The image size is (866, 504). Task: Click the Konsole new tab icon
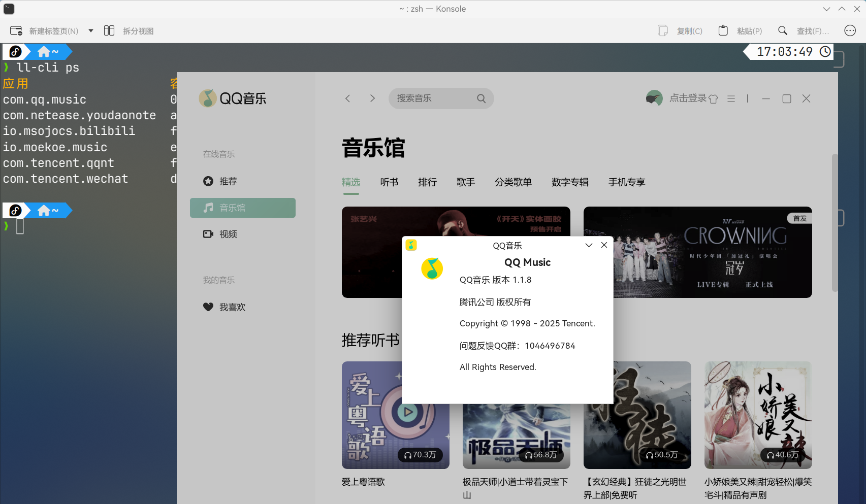16,31
